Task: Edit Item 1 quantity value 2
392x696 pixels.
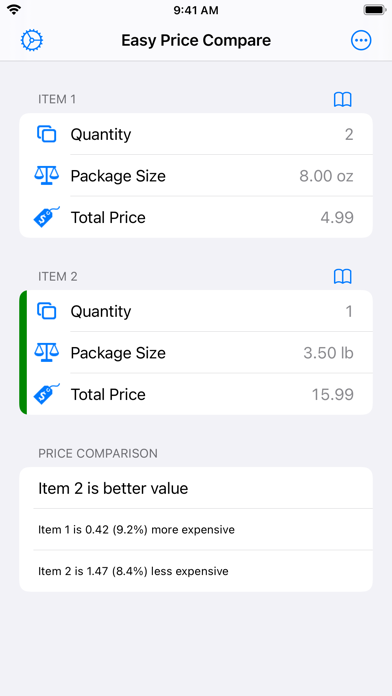Action: 349,134
